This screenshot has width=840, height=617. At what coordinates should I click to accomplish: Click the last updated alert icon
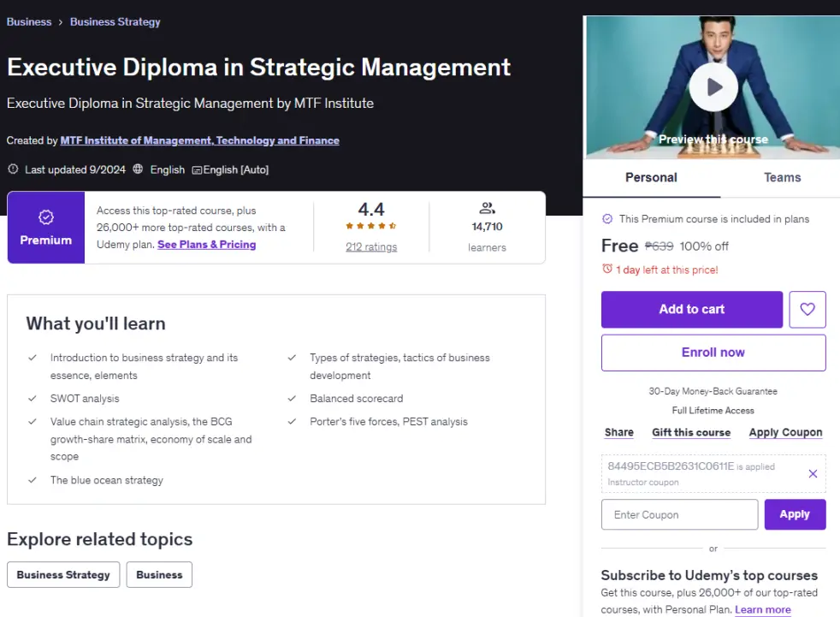point(13,169)
